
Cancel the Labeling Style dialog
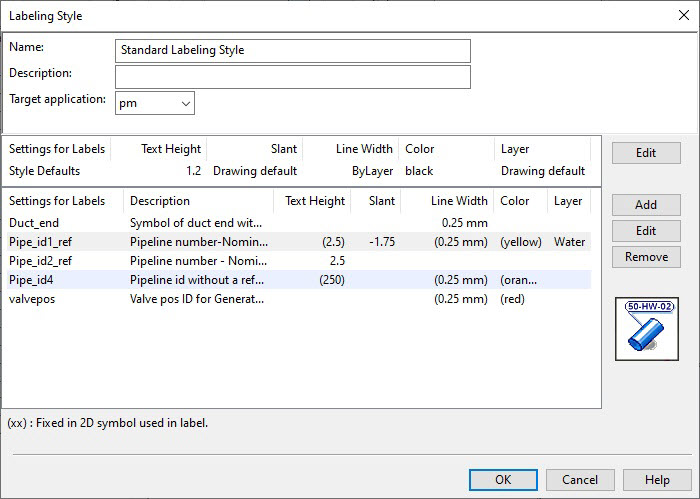(580, 480)
